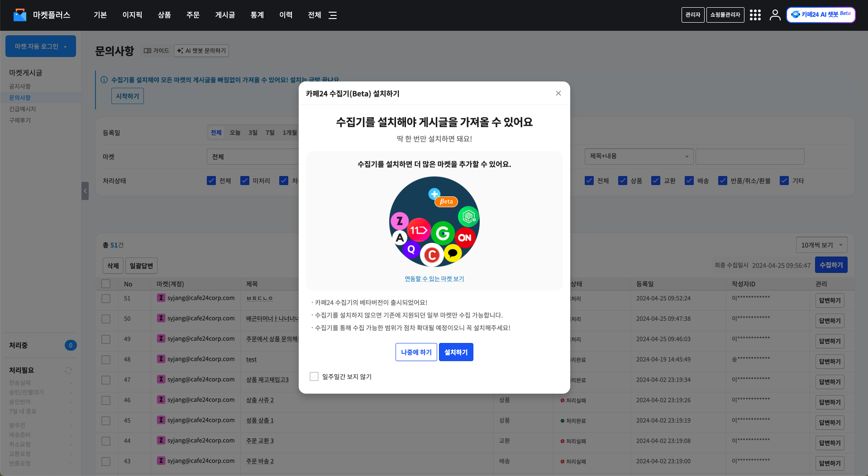The height and width of the screenshot is (476, 868).
Task: Click the info icon in the notice banner
Action: [104, 80]
